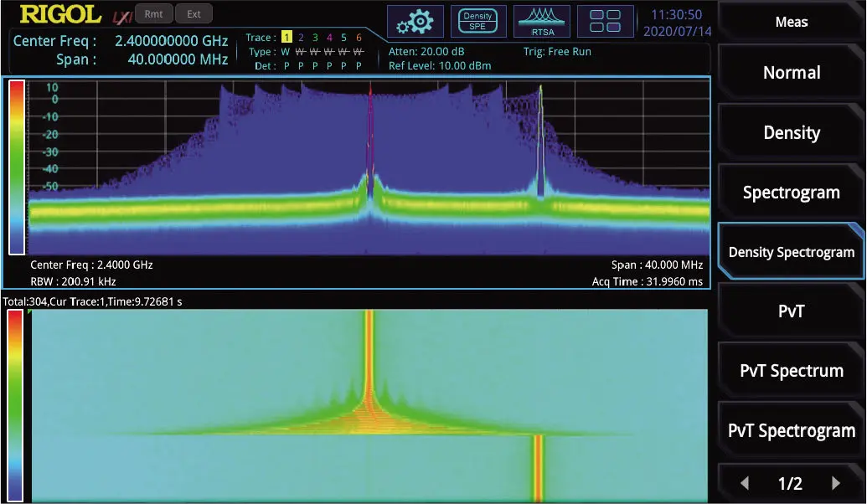Click the Total:304 trace time status line
The image size is (867, 504).
pyautogui.click(x=92, y=301)
